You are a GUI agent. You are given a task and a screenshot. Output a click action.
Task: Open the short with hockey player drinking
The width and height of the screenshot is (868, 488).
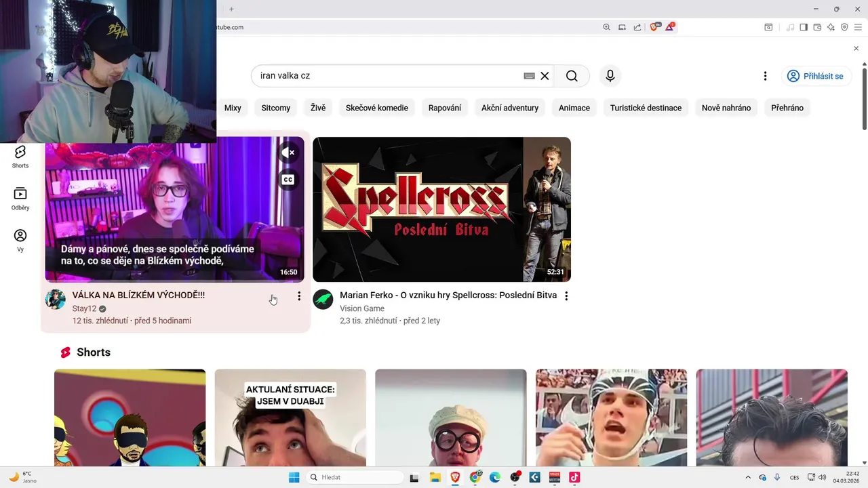(x=611, y=418)
